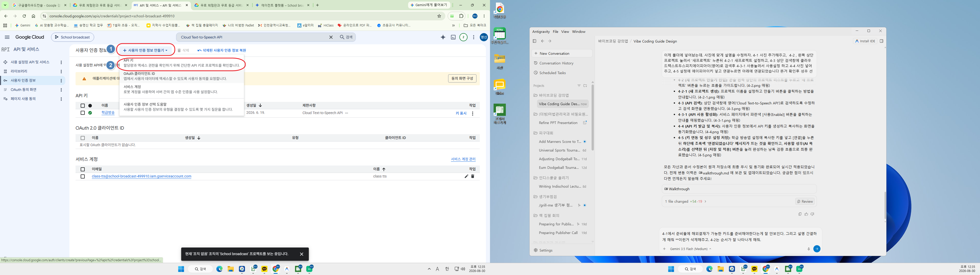Click the 동의 화면 구성 button

[462, 78]
